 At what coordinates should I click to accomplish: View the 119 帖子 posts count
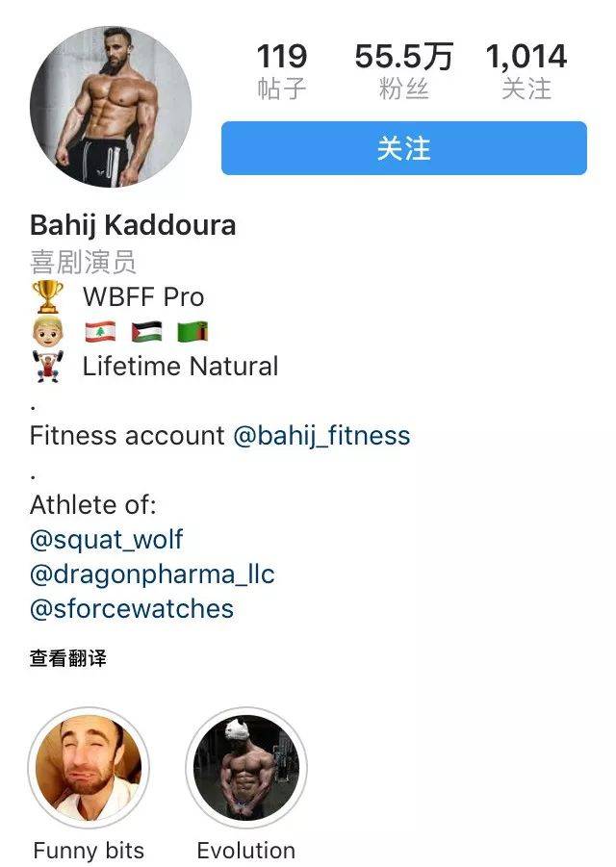tap(281, 72)
